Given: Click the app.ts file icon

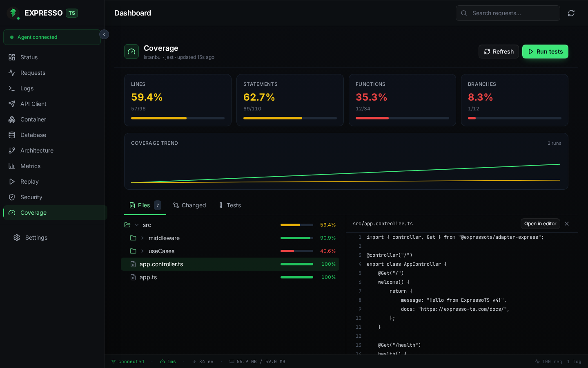Looking at the screenshot, I should click(133, 277).
